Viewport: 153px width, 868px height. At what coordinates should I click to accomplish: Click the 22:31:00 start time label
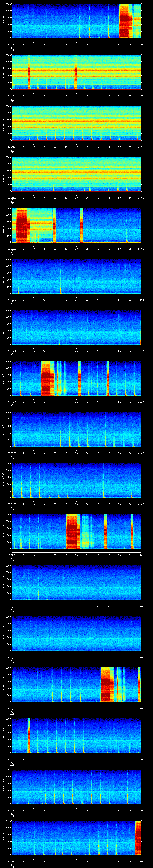coord(12,504)
